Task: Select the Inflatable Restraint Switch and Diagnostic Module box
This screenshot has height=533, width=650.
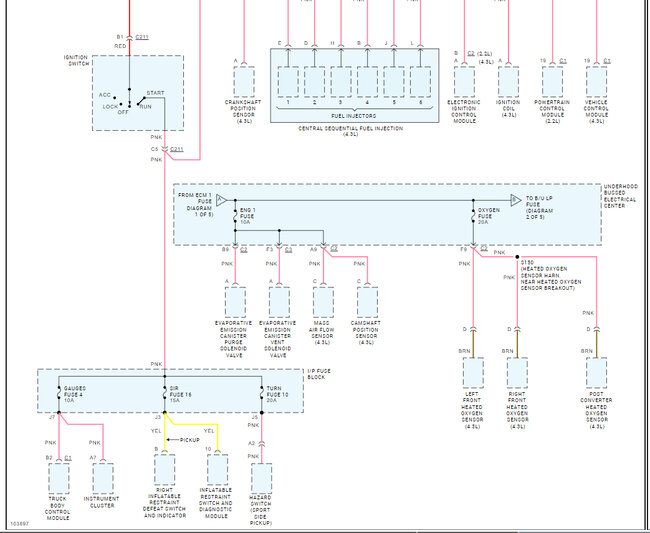Action: (x=217, y=470)
